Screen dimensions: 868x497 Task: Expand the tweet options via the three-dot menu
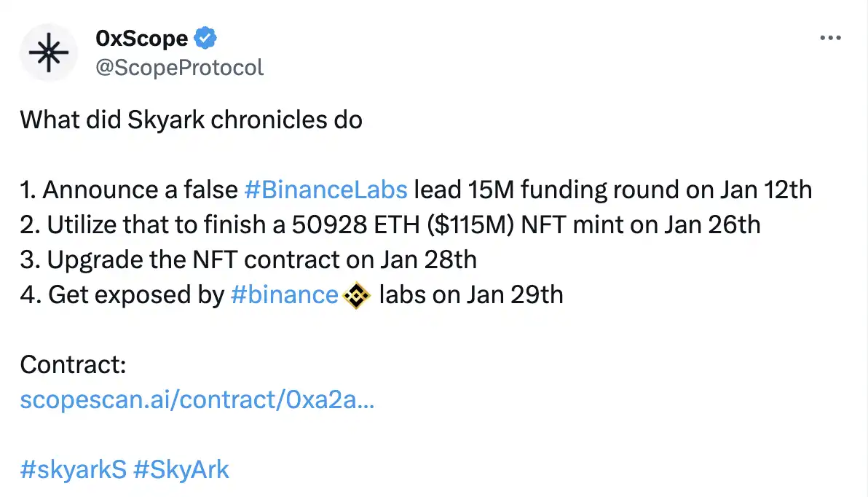tap(829, 38)
